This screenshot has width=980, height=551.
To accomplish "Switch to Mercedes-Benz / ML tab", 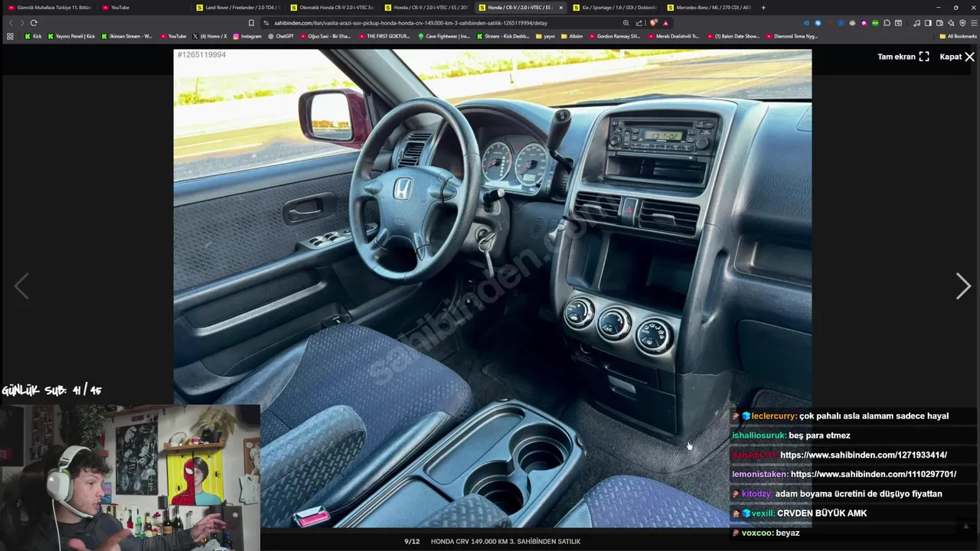I will point(709,8).
